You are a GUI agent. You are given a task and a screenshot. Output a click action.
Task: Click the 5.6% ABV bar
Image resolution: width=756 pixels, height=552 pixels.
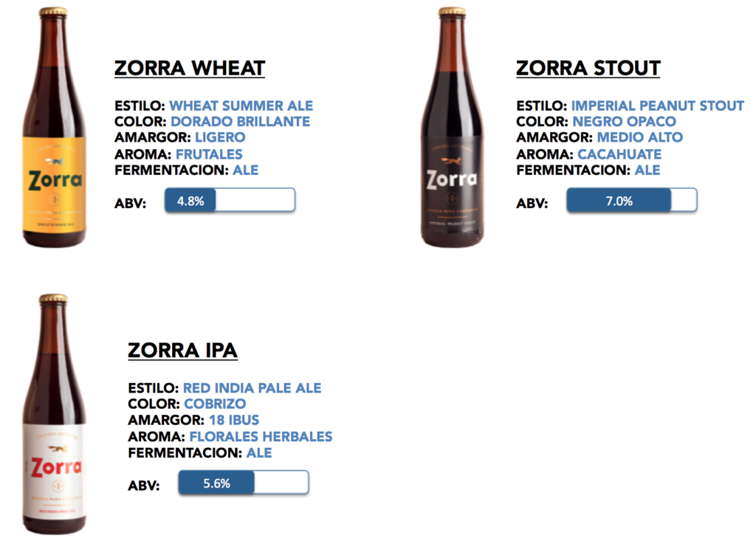tap(244, 483)
